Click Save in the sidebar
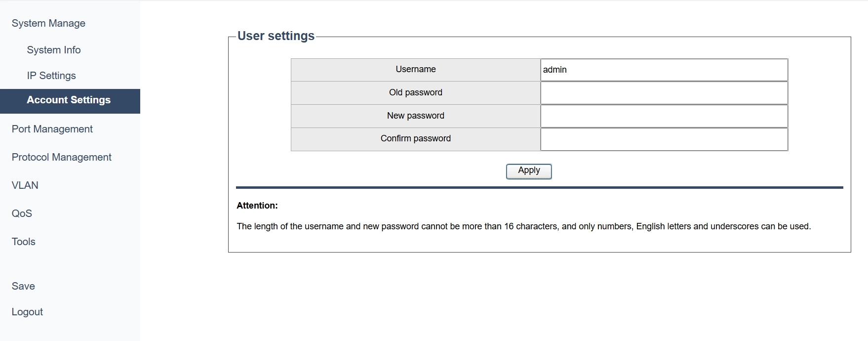Viewport: 868px width, 341px height. pyautogui.click(x=23, y=286)
